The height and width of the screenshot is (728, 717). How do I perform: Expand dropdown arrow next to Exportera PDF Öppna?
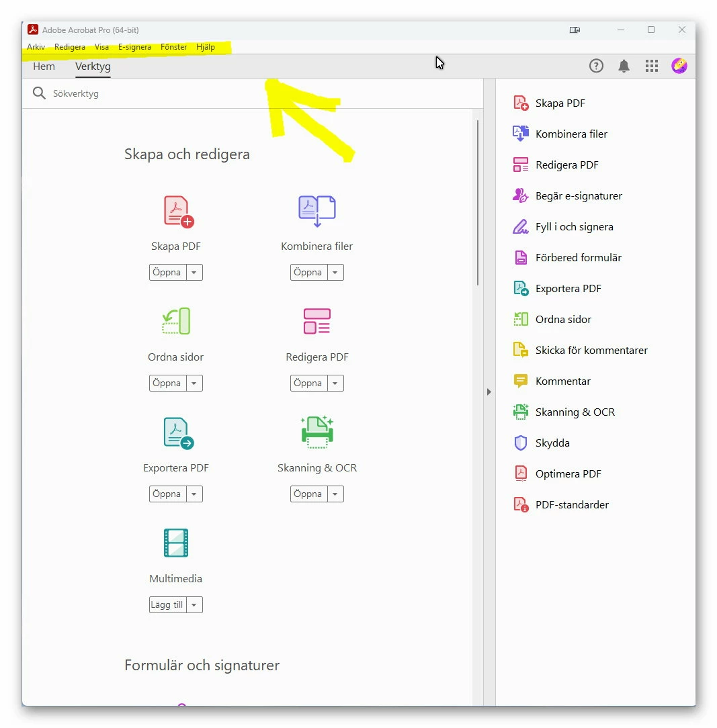tap(194, 494)
